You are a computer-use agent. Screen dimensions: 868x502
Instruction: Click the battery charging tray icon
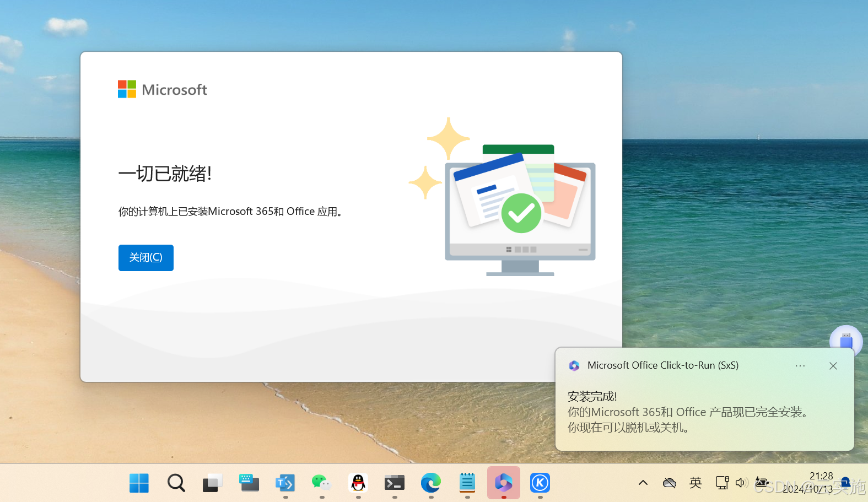coord(762,483)
